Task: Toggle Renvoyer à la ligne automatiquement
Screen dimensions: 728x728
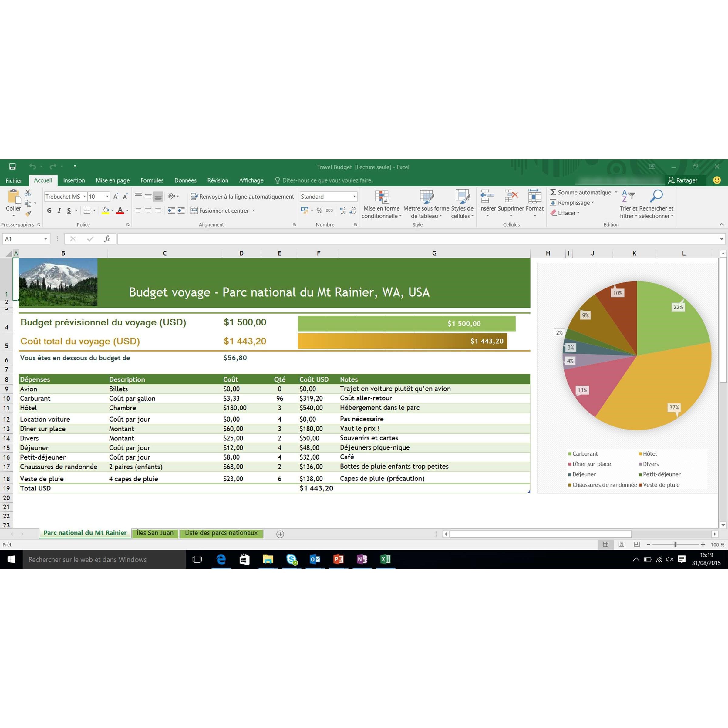Action: click(242, 196)
